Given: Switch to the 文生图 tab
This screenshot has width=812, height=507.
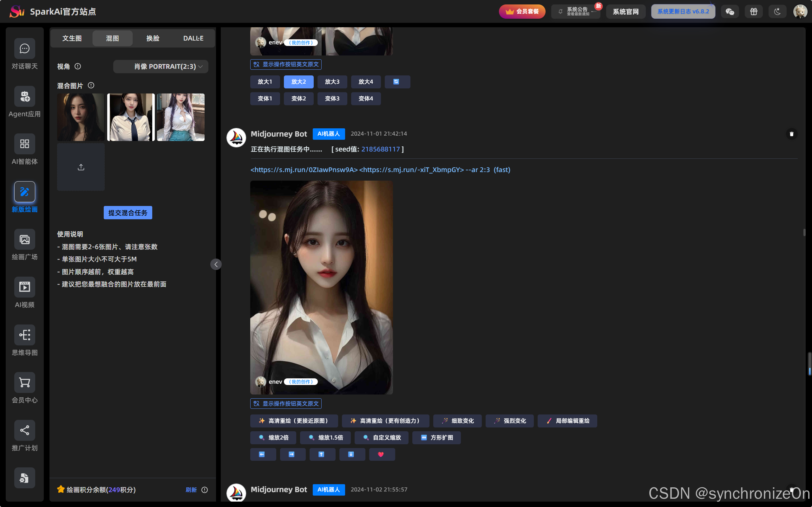Looking at the screenshot, I should 72,38.
